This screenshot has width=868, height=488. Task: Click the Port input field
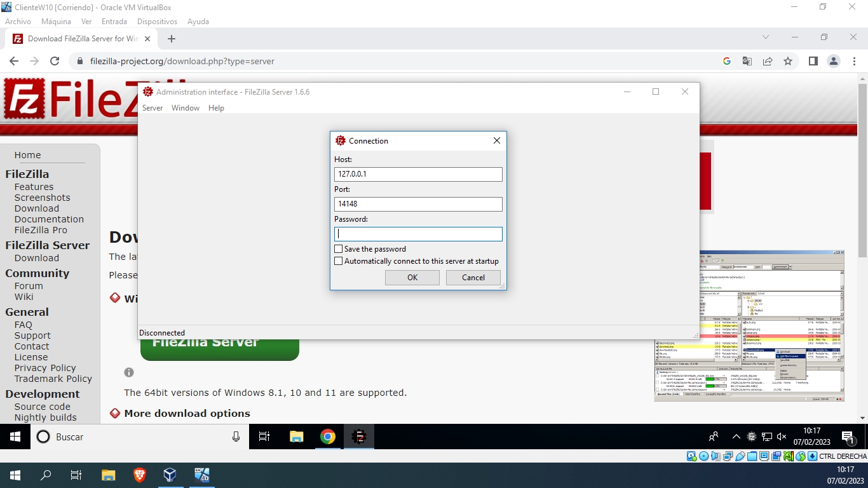(418, 204)
